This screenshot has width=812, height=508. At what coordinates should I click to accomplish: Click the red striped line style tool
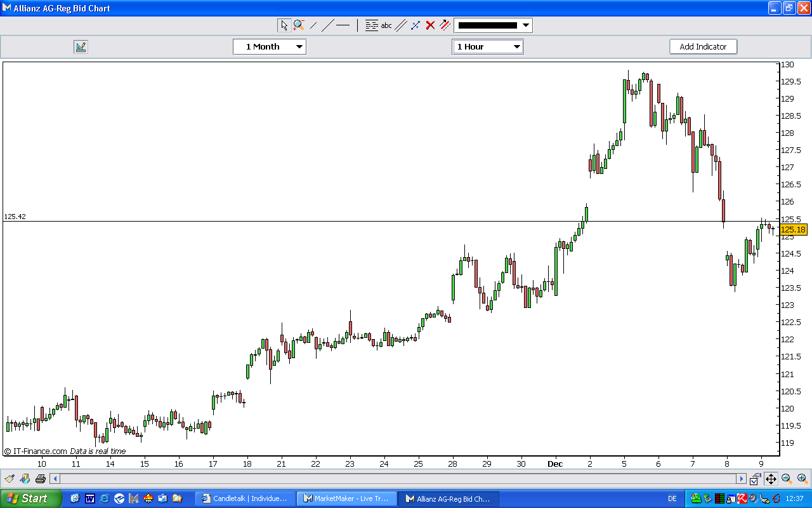tap(445, 25)
